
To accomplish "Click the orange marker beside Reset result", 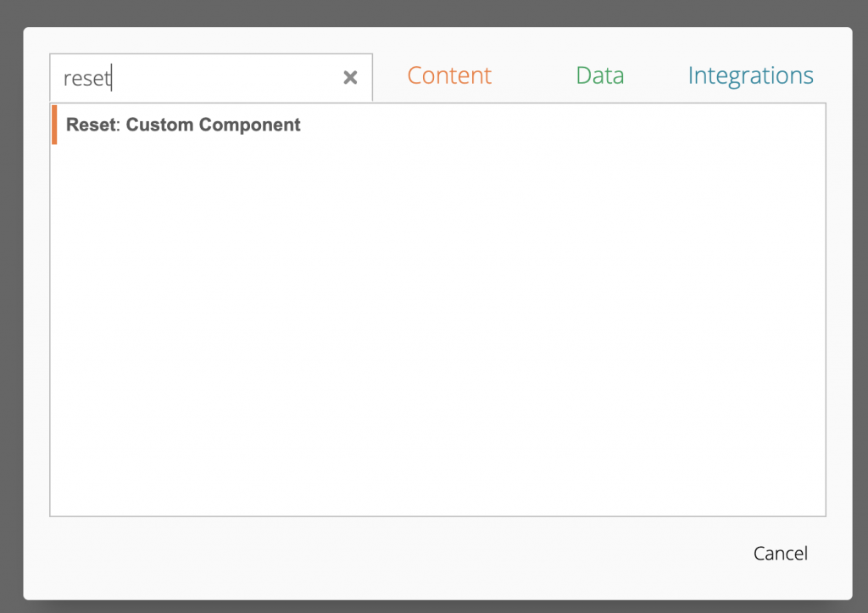I will click(x=54, y=125).
